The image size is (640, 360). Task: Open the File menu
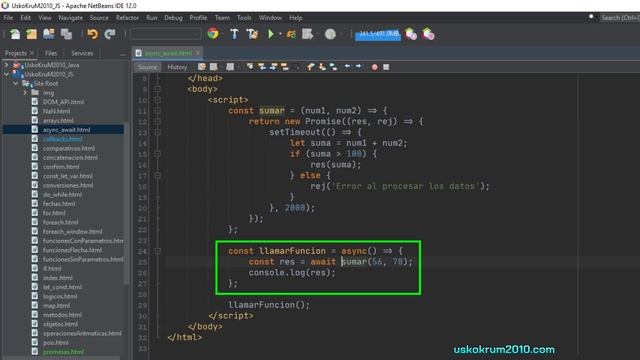(8, 18)
